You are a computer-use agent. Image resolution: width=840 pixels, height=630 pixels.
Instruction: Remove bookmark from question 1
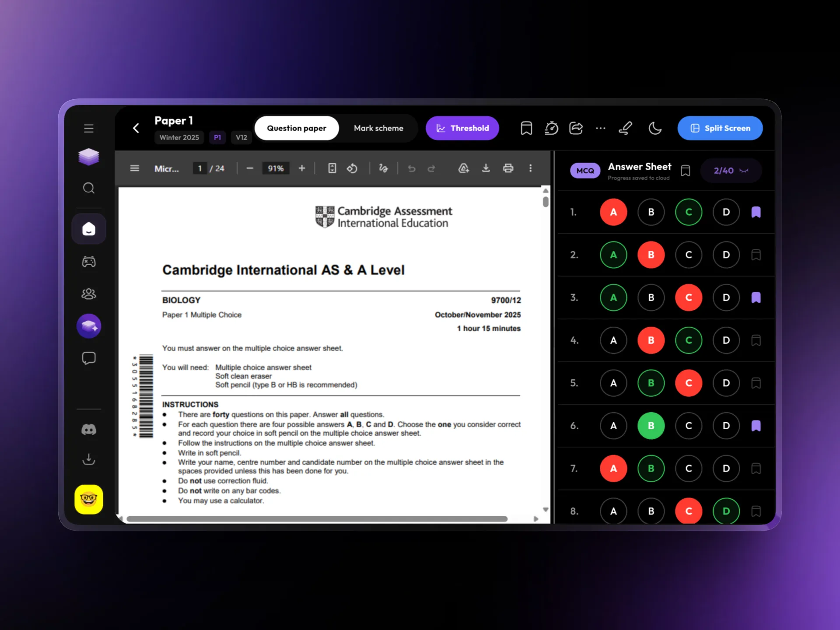click(756, 212)
